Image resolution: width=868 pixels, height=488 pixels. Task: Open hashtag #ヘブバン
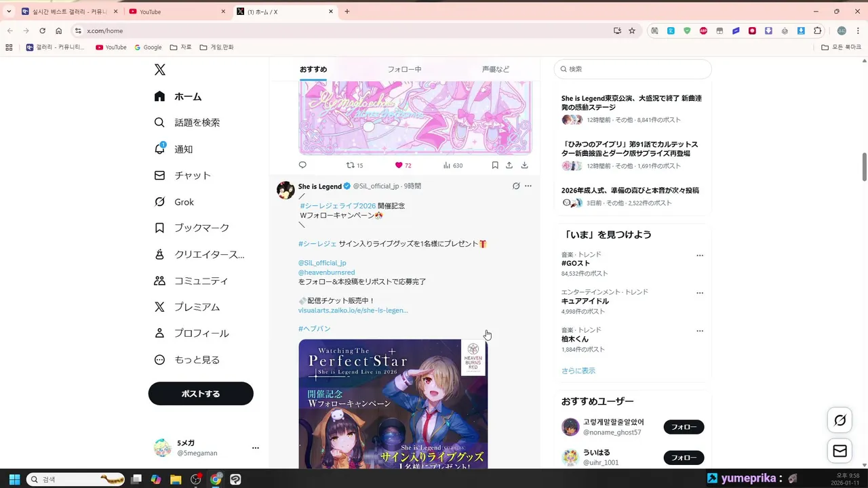[314, 329]
